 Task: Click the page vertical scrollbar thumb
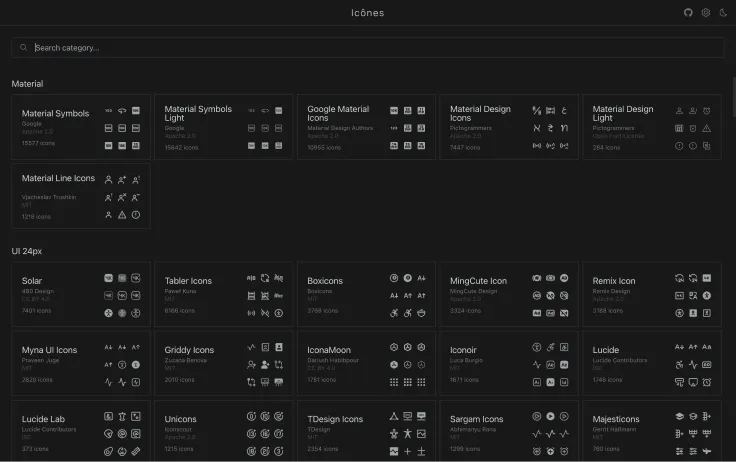[734, 97]
